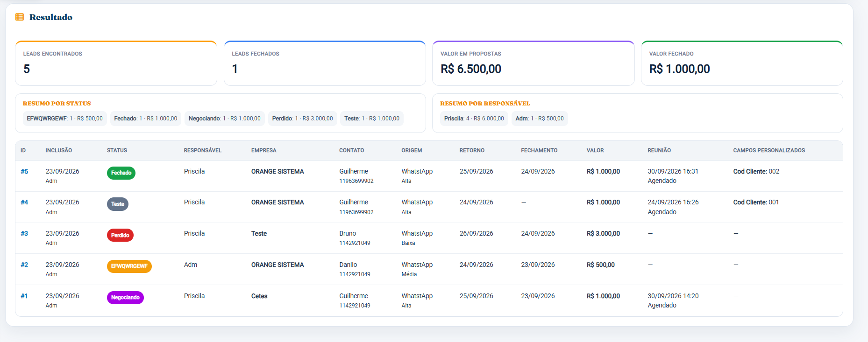Click the 'Cod Cliente: 002' cell
Screen dimensions: 868x342
click(x=756, y=172)
